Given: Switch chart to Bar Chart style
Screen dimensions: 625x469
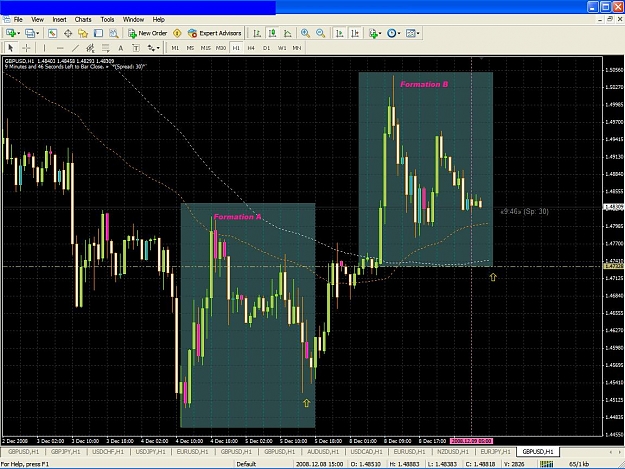Looking at the screenshot, I should pos(257,33).
